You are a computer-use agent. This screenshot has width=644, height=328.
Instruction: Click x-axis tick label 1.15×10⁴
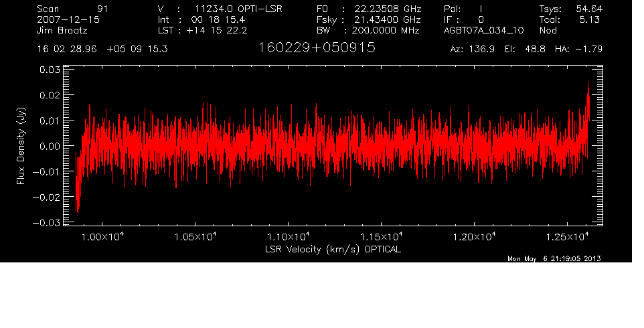pos(382,236)
